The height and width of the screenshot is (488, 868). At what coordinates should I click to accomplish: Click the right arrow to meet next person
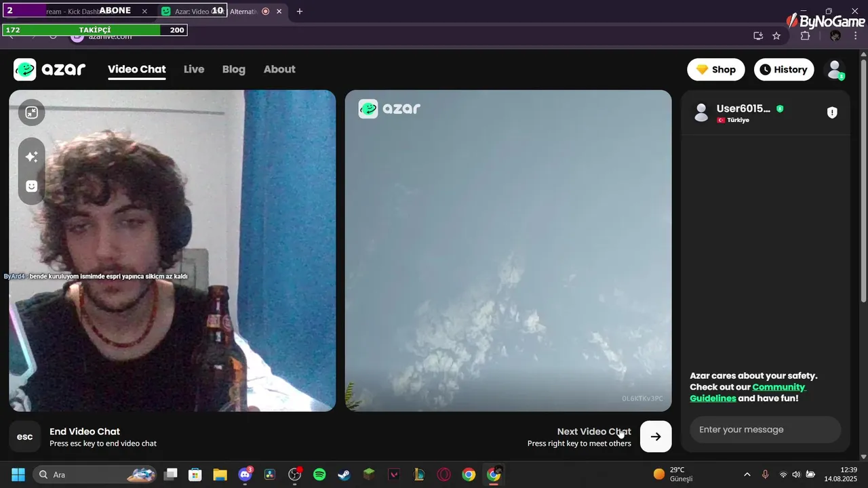tap(656, 436)
